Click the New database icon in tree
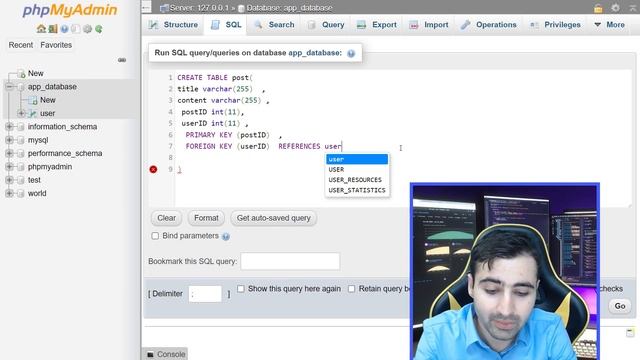Image resolution: width=640 pixels, height=360 pixels. click(22, 73)
